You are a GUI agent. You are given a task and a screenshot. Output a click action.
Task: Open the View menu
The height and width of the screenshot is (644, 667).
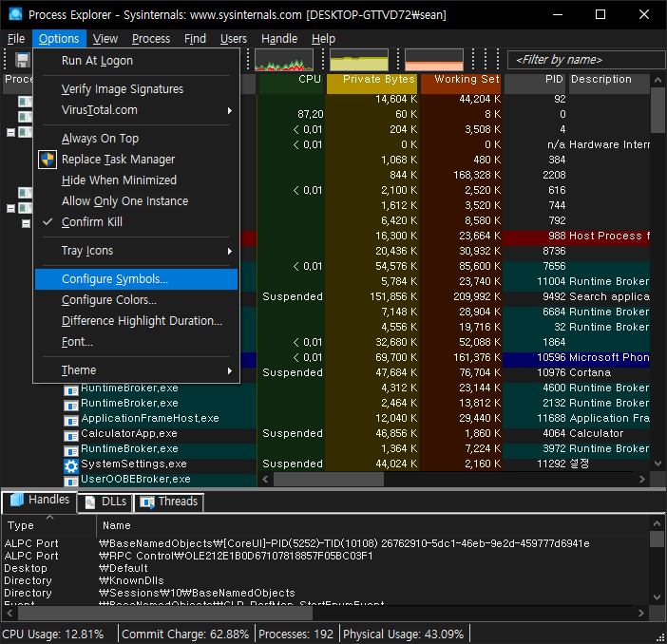(105, 39)
